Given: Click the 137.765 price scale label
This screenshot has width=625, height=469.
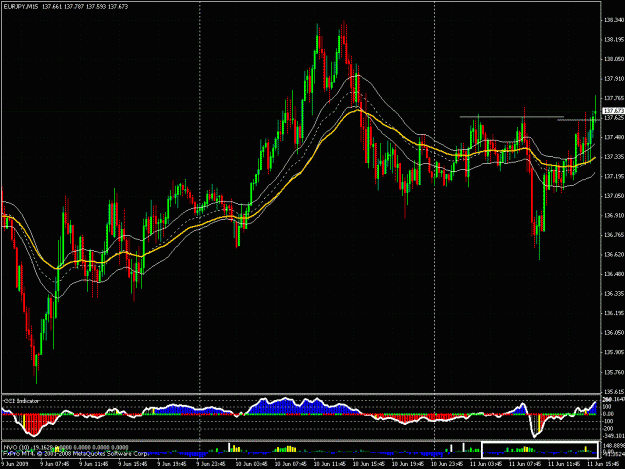Looking at the screenshot, I should 614,98.
